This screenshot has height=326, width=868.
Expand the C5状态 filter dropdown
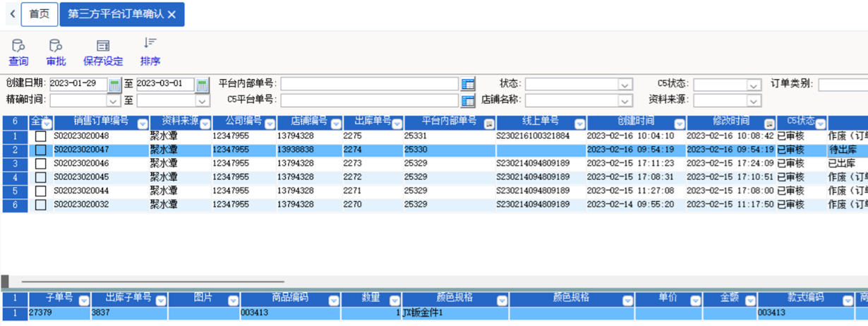754,85
